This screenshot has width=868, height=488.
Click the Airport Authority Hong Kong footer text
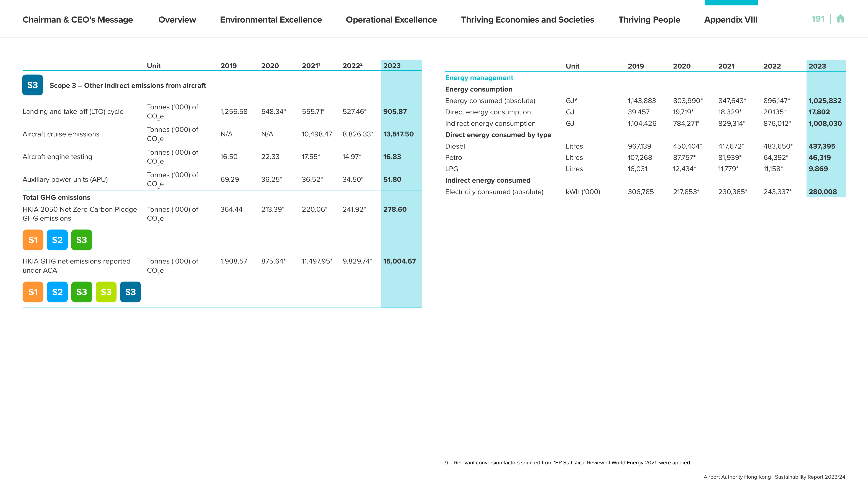(774, 477)
